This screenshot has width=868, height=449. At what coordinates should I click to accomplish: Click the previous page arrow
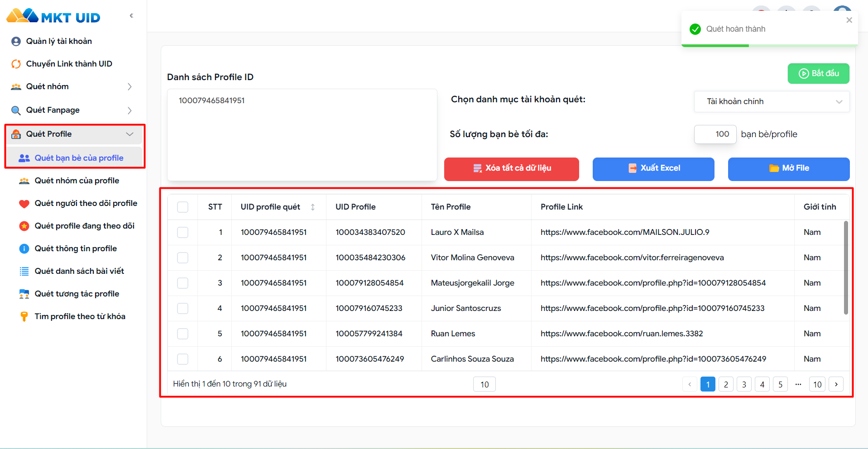point(690,384)
